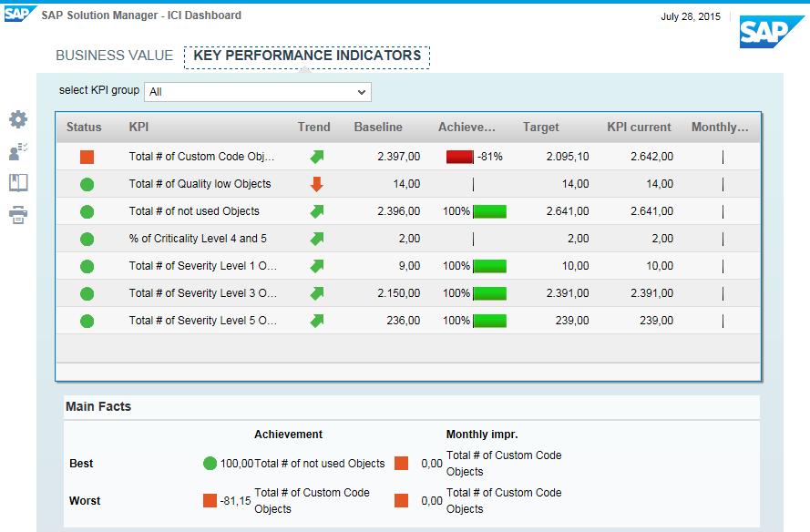Click target value 2.095,10
The image size is (810, 532).
pyautogui.click(x=568, y=157)
